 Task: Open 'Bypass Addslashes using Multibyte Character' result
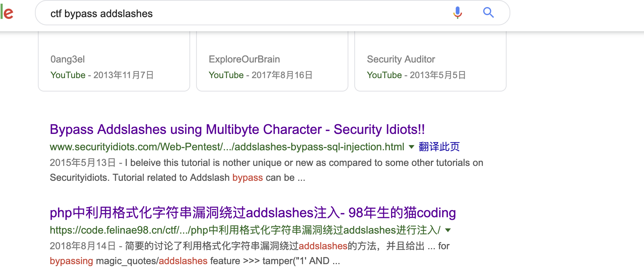[237, 129]
